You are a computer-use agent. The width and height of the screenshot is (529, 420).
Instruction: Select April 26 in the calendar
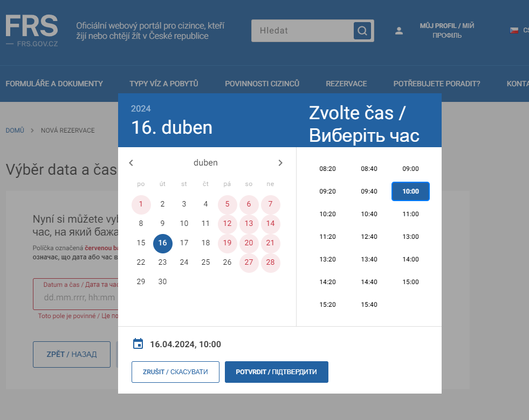[227, 262]
